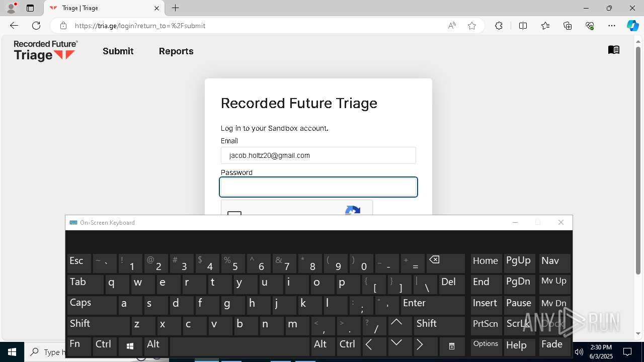Click the Recorded Future Triage logo
644x362 pixels.
(46, 51)
